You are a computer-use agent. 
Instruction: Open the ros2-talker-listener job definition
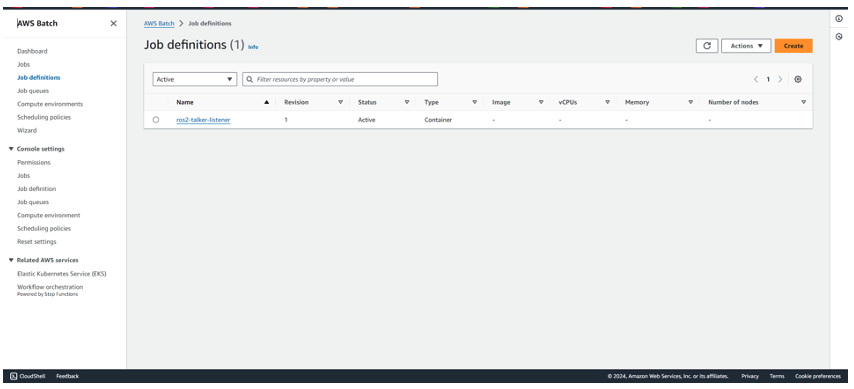pyautogui.click(x=203, y=120)
